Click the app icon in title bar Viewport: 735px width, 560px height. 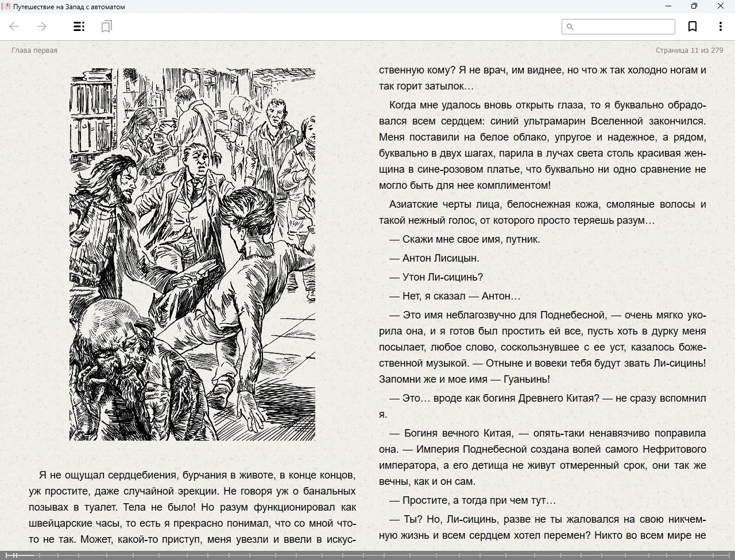[5, 6]
